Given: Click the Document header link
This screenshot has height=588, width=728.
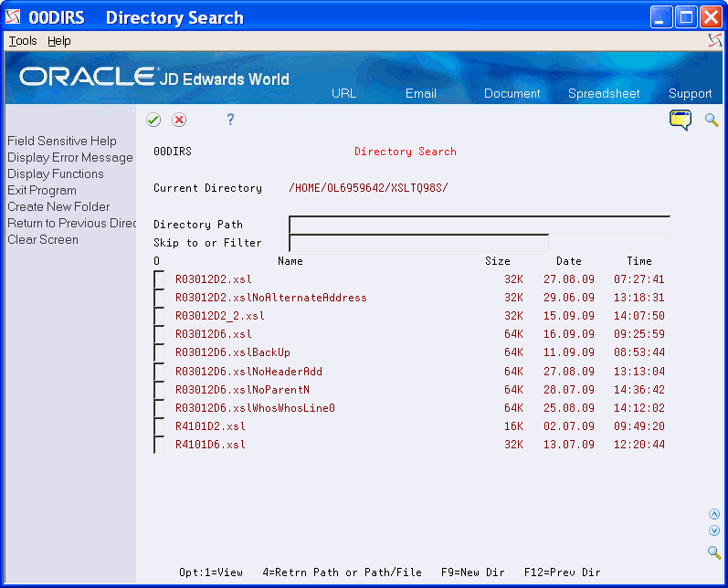Looking at the screenshot, I should coord(512,93).
